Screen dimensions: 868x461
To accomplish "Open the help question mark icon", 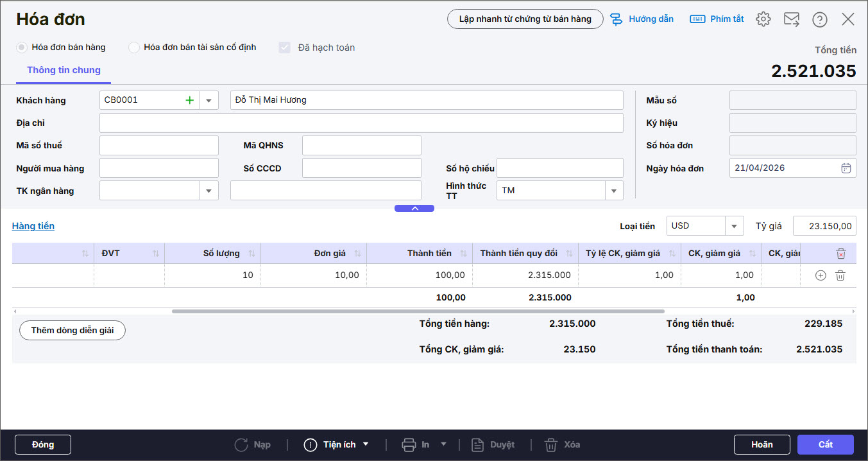I will (819, 19).
